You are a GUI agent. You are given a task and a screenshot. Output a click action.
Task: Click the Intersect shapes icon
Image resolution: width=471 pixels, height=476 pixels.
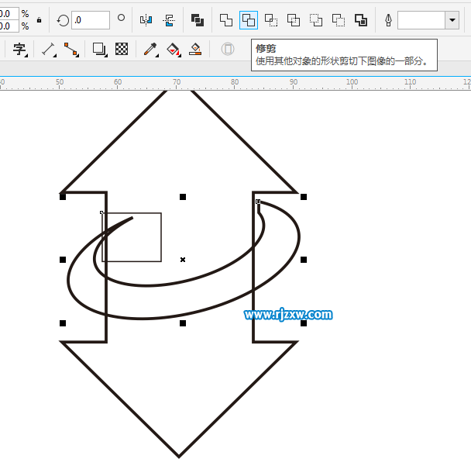(271, 20)
